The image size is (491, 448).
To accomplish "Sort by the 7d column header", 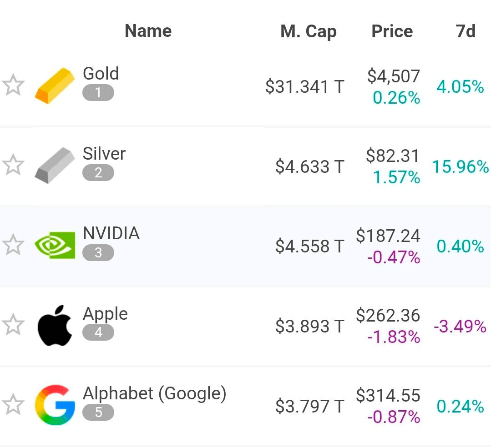I will (465, 31).
